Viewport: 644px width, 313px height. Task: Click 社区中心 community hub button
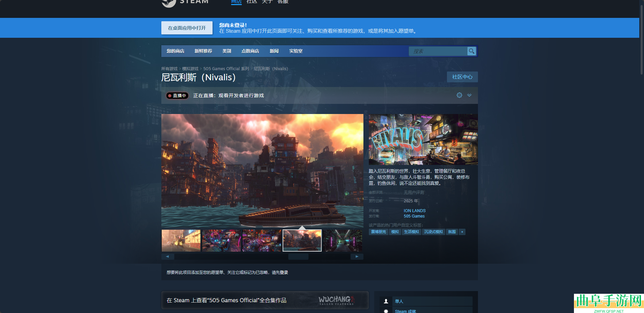pos(462,77)
